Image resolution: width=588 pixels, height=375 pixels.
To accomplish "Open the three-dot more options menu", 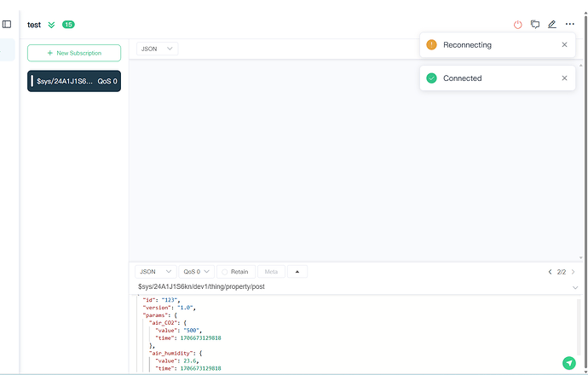I will [570, 25].
